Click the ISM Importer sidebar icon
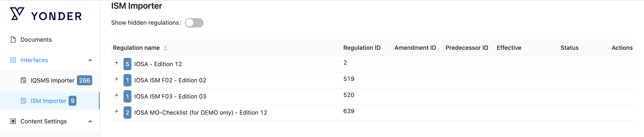This screenshot has width=644, height=137. [x=23, y=101]
